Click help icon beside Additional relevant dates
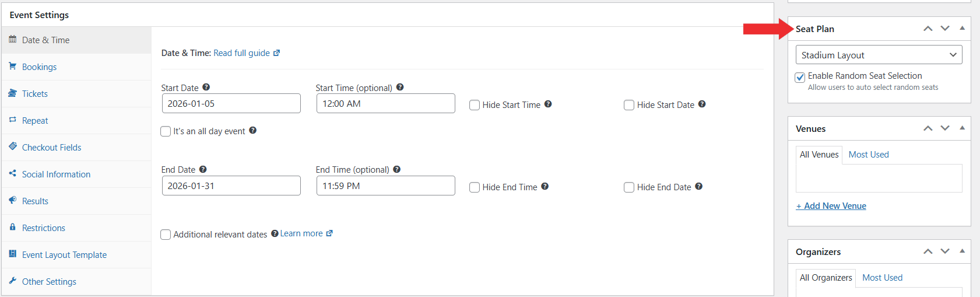Viewport: 980px width, 297px height. (x=275, y=234)
